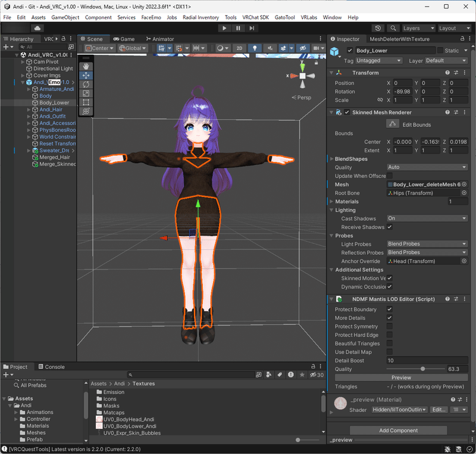The image size is (476, 454).
Task: Select the Rotate tool
Action: [x=86, y=84]
